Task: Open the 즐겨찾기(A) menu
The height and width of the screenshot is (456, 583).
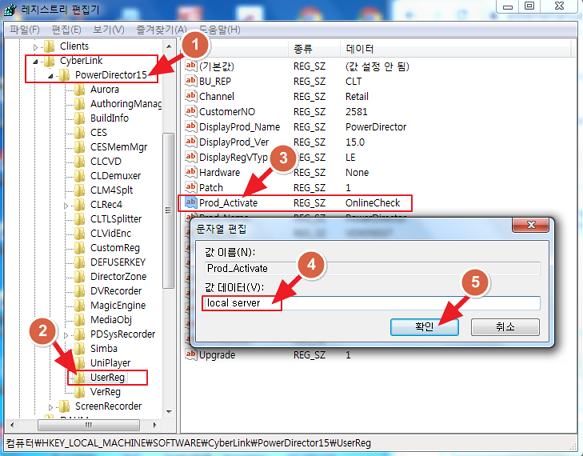Action: (x=161, y=29)
